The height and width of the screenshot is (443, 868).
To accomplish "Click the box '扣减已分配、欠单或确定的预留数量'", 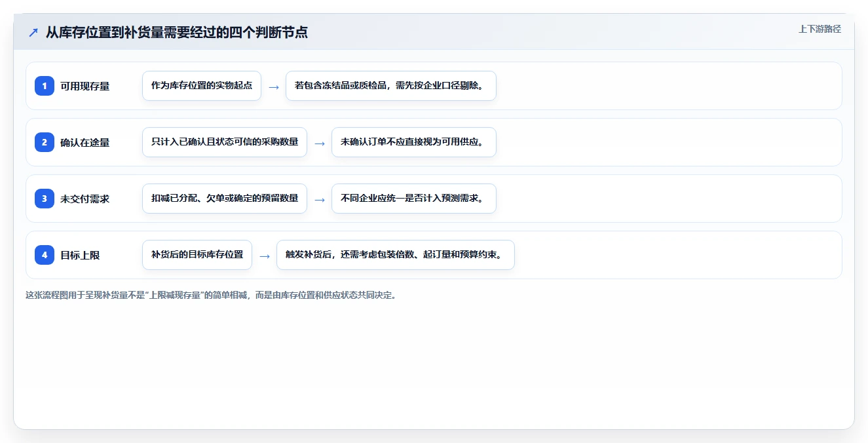I will [225, 199].
